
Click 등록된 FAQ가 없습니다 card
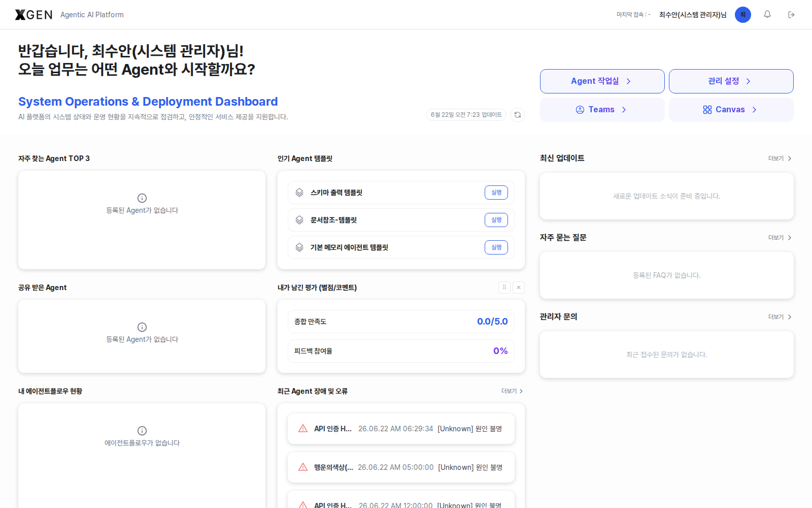[667, 275]
